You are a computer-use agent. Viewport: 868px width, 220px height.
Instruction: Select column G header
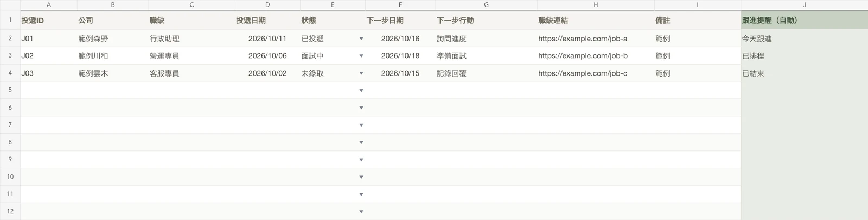(x=486, y=5)
